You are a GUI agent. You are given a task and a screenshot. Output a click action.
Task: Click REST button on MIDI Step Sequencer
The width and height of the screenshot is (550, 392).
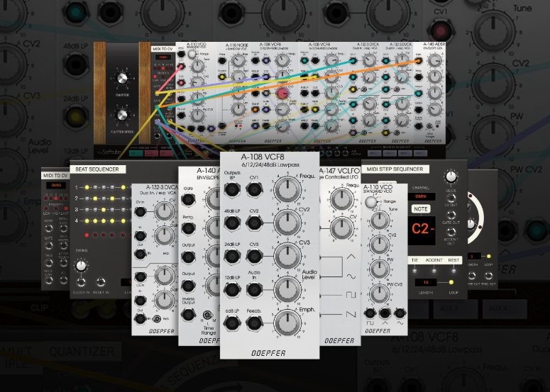453,271
